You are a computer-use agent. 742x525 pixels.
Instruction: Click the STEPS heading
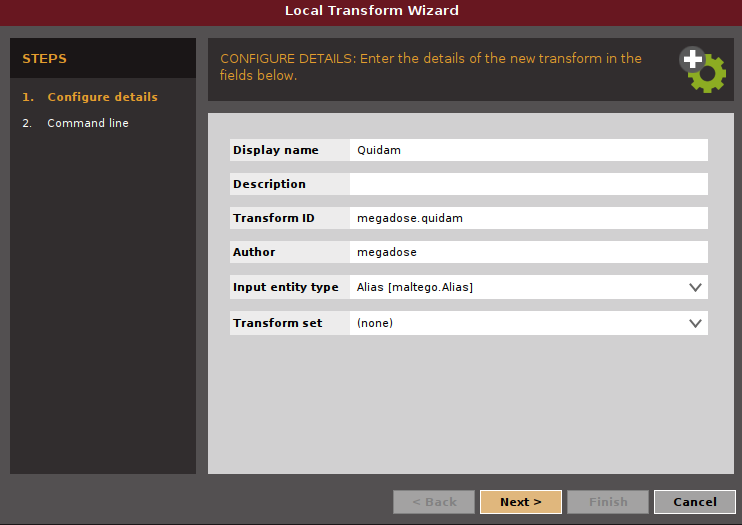(44, 59)
